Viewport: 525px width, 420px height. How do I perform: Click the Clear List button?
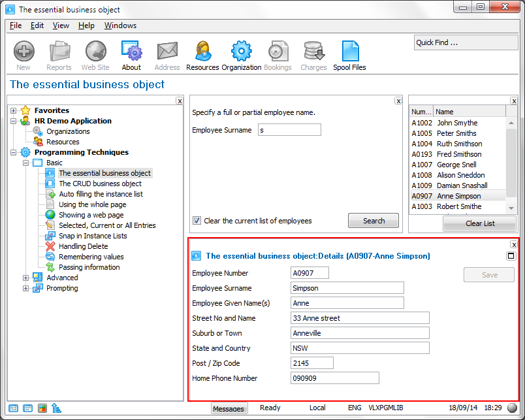(480, 223)
